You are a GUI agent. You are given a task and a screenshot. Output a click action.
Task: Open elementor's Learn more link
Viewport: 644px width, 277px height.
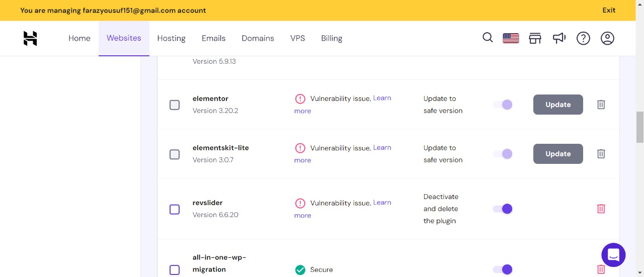(382, 98)
